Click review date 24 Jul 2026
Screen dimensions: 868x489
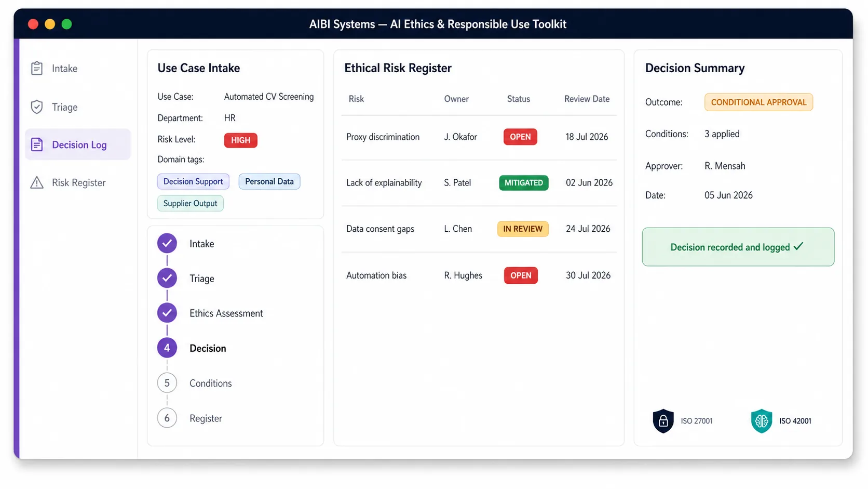tap(588, 229)
